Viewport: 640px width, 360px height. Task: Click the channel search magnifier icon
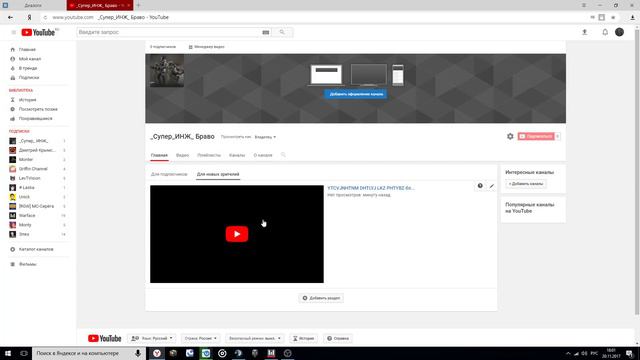[x=283, y=155]
